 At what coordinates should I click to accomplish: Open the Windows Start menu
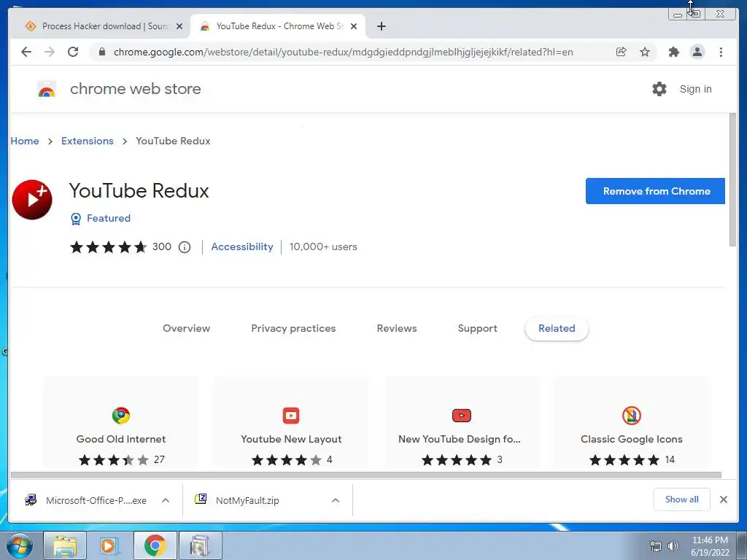(20, 545)
